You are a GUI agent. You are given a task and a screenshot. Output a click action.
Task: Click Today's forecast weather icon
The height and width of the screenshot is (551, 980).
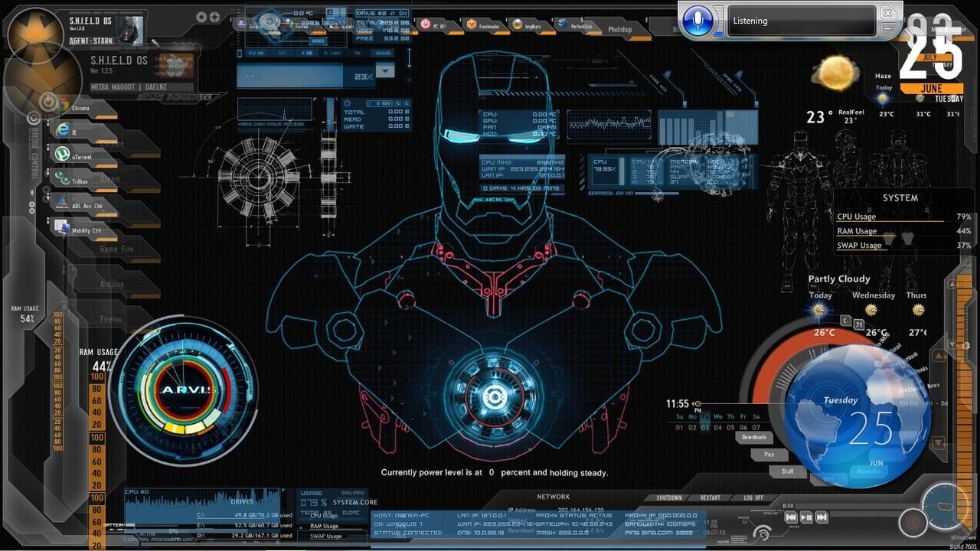coord(820,310)
